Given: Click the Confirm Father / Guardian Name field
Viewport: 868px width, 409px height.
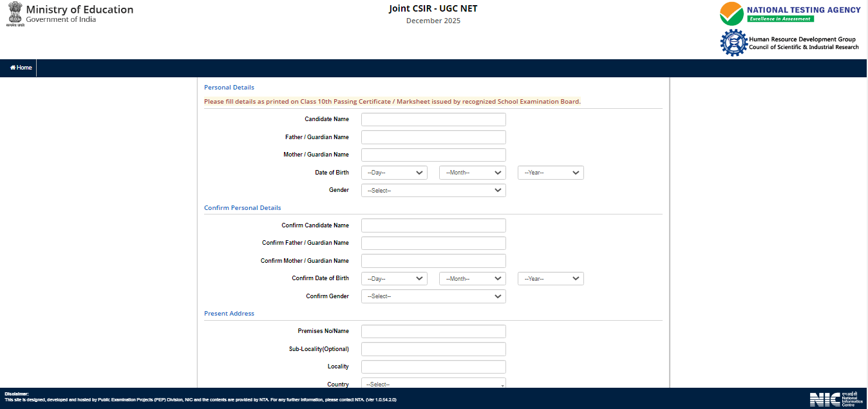Looking at the screenshot, I should point(433,243).
